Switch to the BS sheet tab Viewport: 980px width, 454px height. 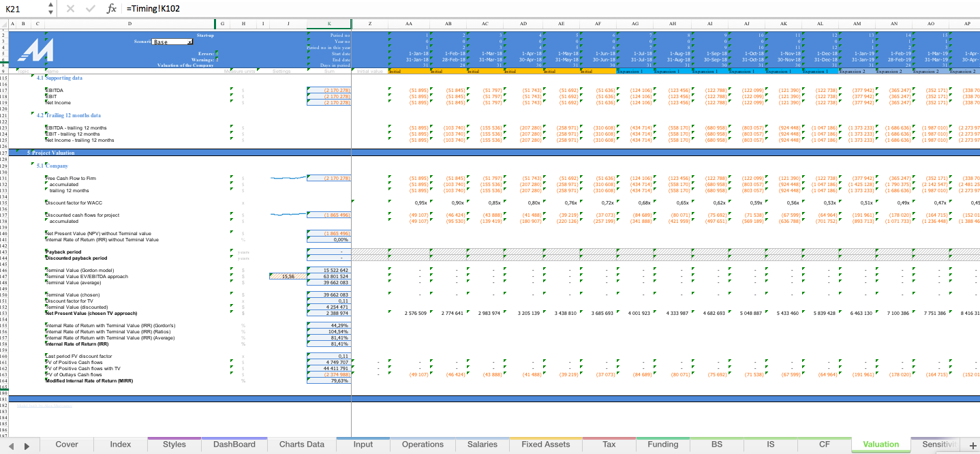click(717, 444)
